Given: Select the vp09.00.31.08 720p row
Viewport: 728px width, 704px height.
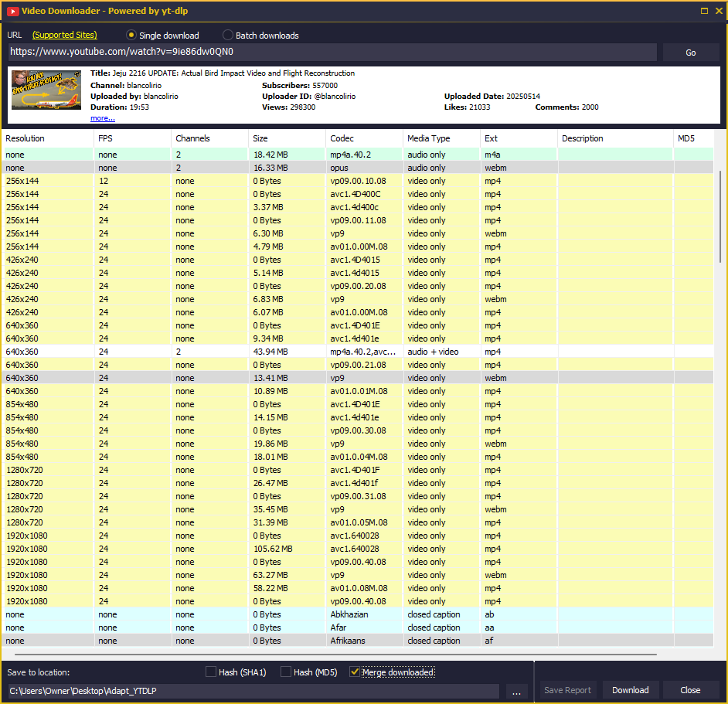Looking at the screenshot, I should coord(358,496).
